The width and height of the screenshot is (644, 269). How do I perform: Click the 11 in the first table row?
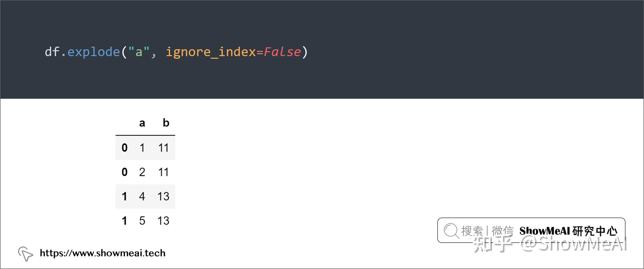click(163, 148)
